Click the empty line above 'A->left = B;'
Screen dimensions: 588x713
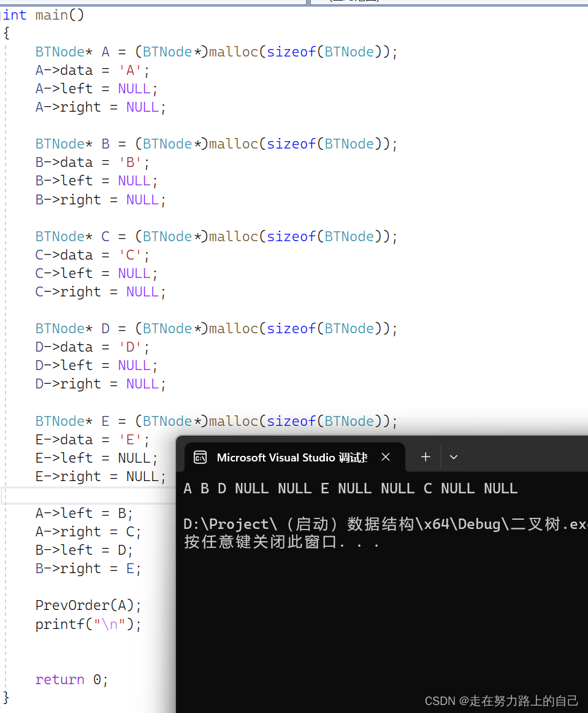pyautogui.click(x=86, y=495)
